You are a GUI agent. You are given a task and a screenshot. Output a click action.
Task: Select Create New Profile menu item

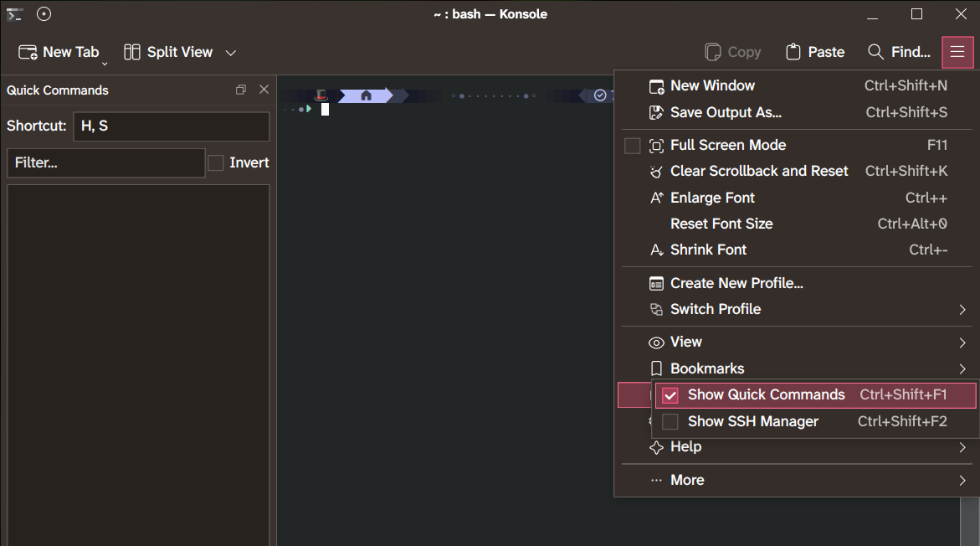[x=797, y=283]
